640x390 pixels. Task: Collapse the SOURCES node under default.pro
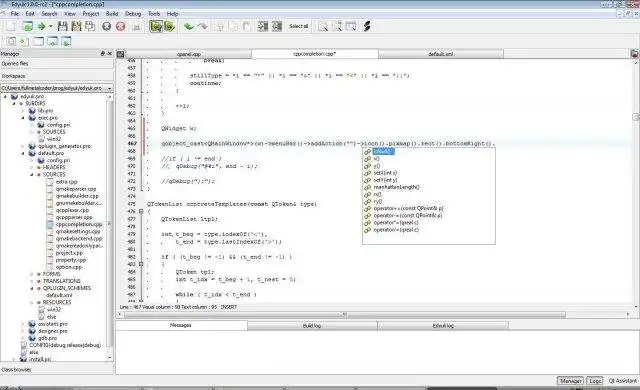(32, 175)
